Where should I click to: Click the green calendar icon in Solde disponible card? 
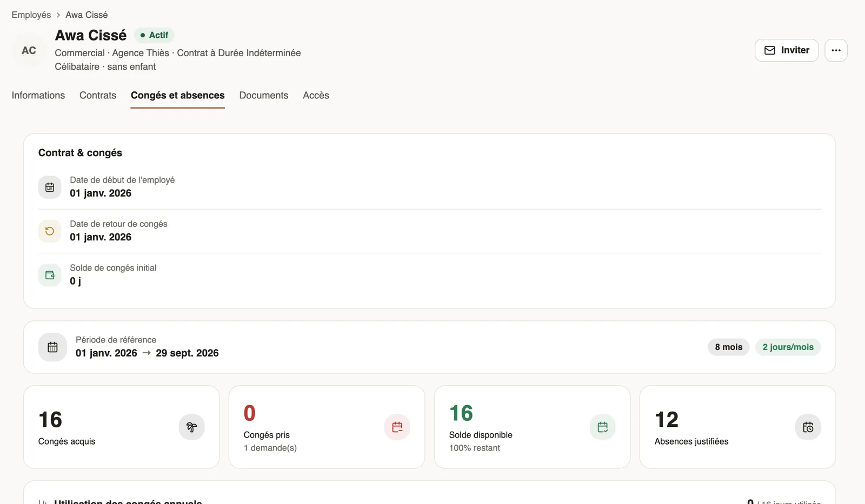point(602,427)
